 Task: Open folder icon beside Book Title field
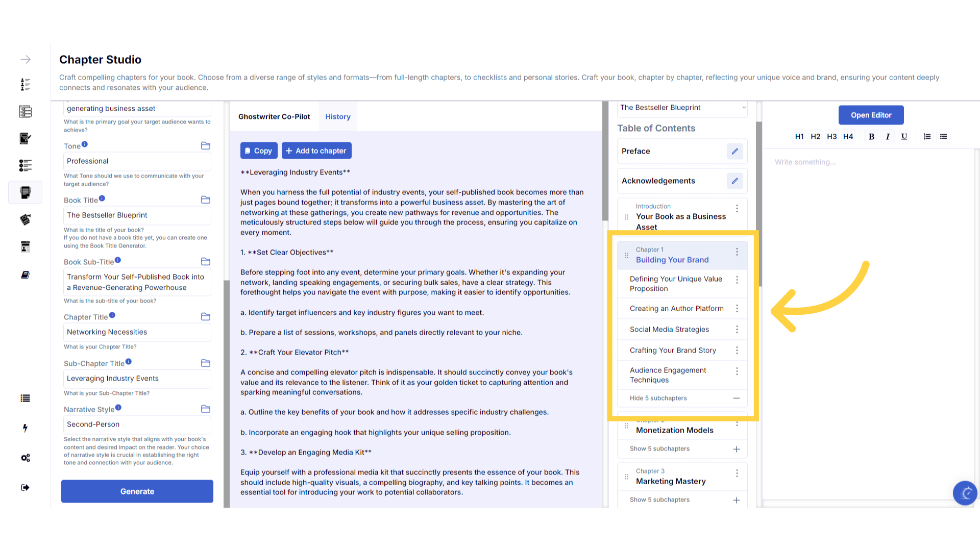click(x=206, y=200)
